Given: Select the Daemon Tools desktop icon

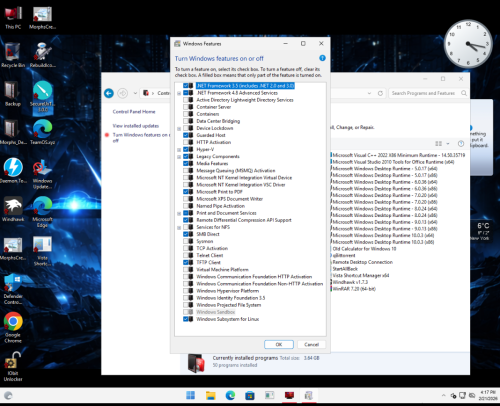Looking at the screenshot, I should pos(13,171).
